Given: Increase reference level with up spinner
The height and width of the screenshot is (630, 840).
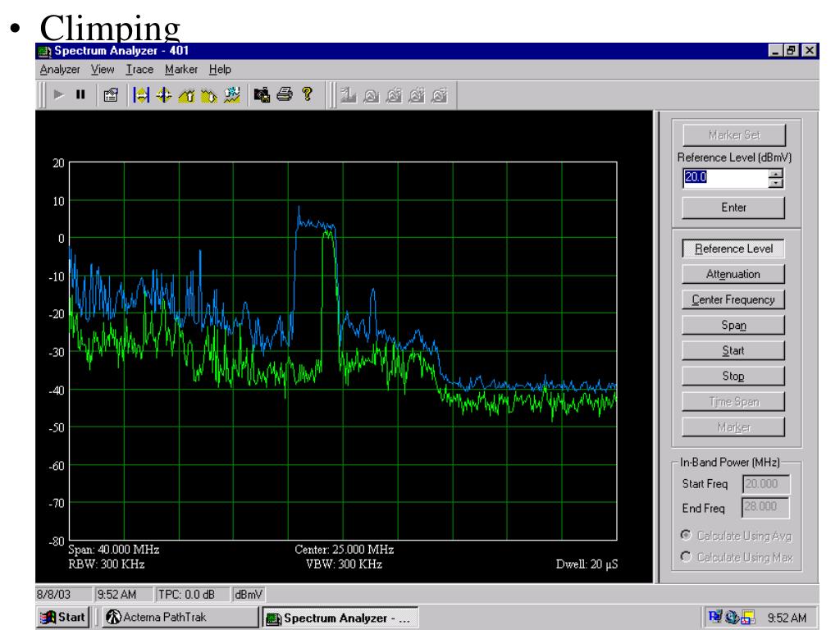Looking at the screenshot, I should click(775, 173).
